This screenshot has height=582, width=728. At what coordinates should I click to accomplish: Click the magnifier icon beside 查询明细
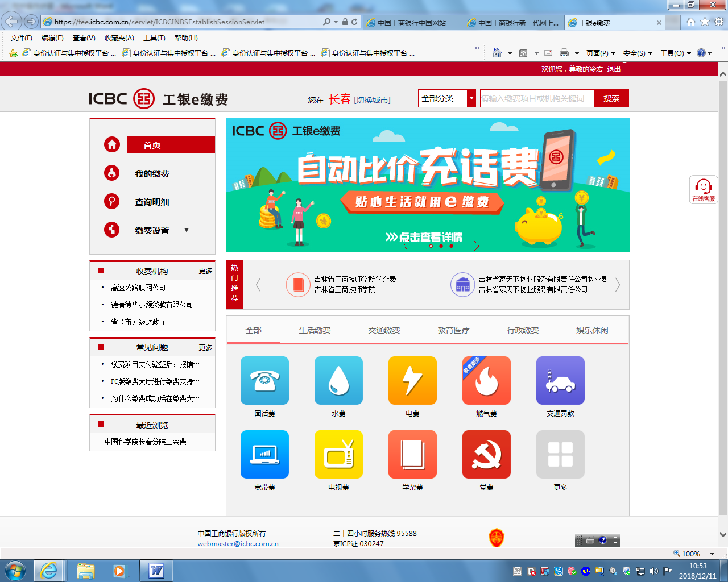[x=112, y=201]
